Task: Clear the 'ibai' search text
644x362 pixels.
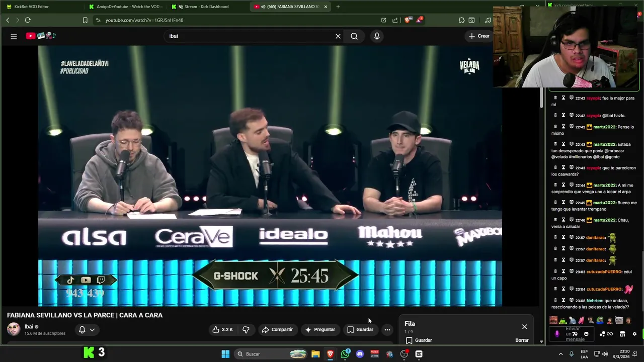Action: tap(338, 36)
